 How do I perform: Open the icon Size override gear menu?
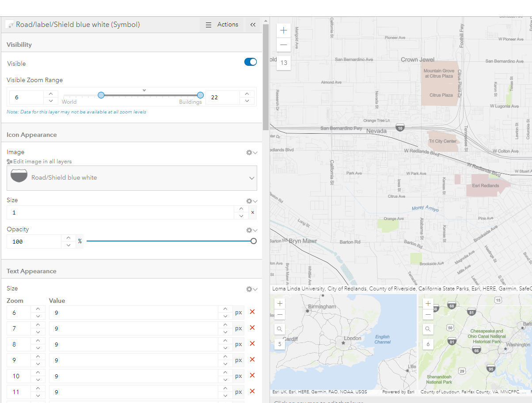coord(249,201)
